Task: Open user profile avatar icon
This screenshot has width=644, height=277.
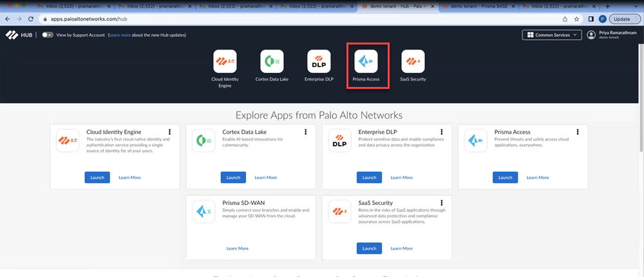Action: [591, 35]
